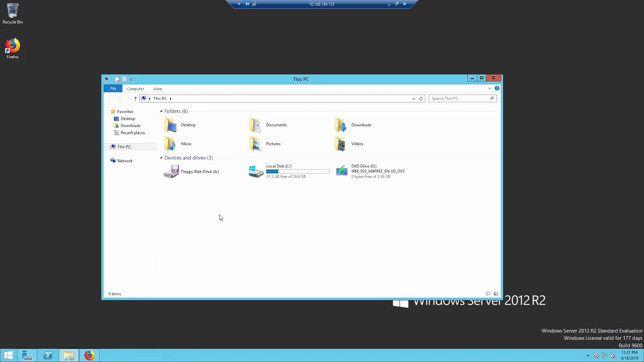Open Firefox from the taskbar
This screenshot has height=362, width=644.
(89, 355)
